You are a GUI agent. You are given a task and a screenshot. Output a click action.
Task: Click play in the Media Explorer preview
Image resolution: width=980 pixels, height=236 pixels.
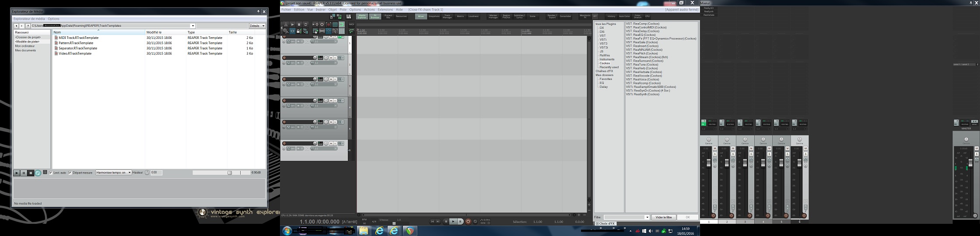tap(17, 173)
